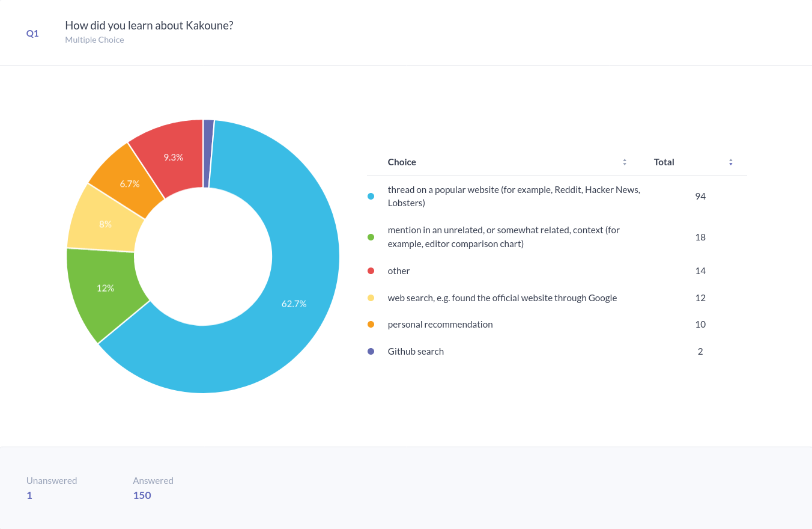The width and height of the screenshot is (812, 529).
Task: Select the blue 62.7% donut segment
Action: tap(294, 304)
